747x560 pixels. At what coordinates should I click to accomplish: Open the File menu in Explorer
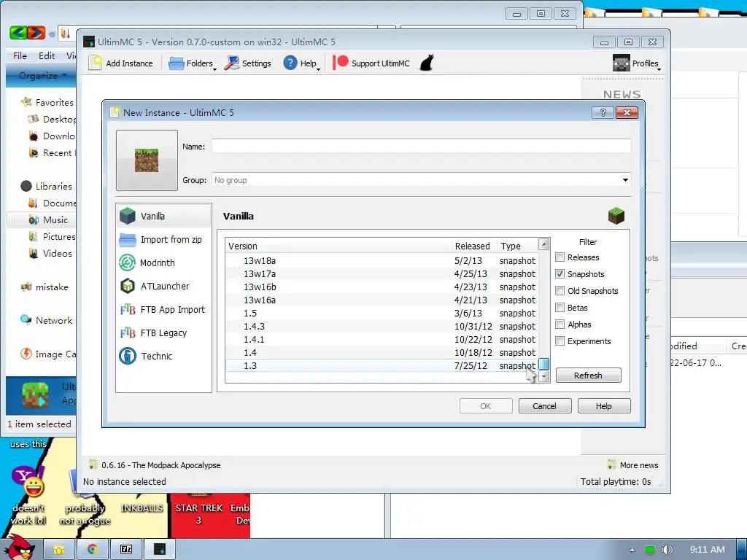[20, 55]
